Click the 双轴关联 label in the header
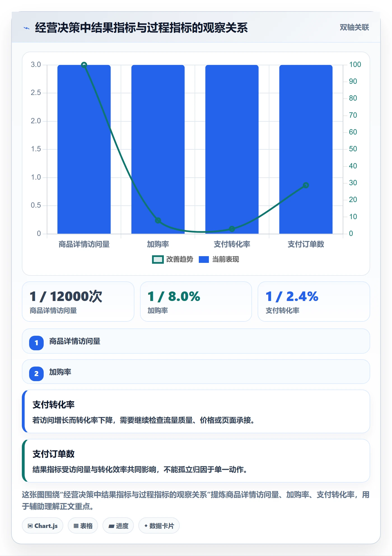Image resolution: width=392 pixels, height=556 pixels. (354, 27)
